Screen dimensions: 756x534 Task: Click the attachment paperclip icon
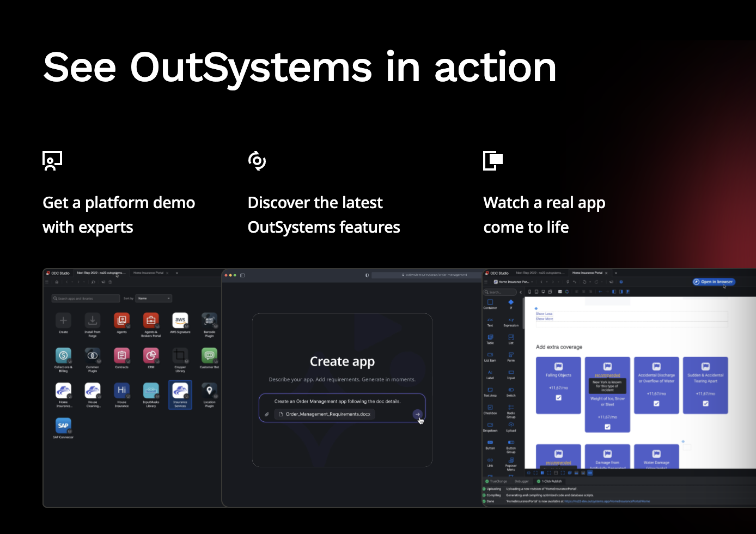[267, 414]
